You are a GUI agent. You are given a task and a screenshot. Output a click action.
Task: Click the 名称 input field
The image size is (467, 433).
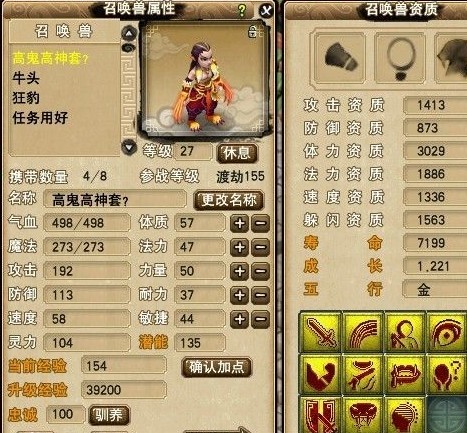(x=115, y=200)
